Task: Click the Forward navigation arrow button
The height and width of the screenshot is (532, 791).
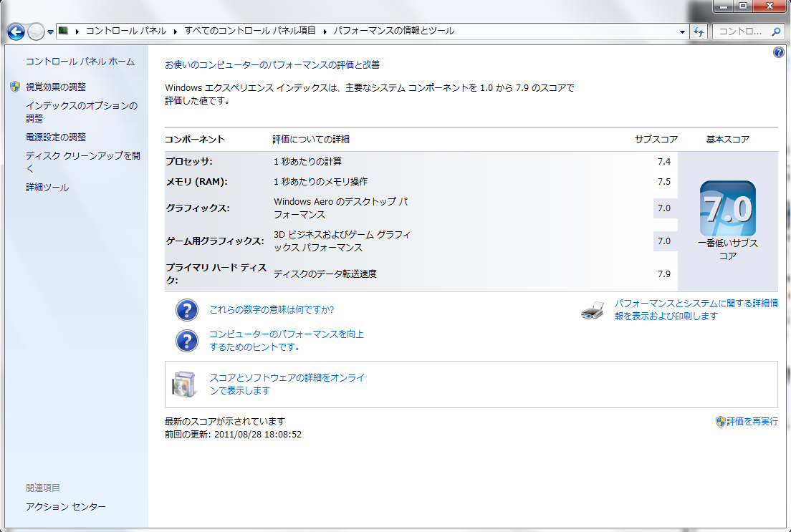Action: click(x=36, y=32)
